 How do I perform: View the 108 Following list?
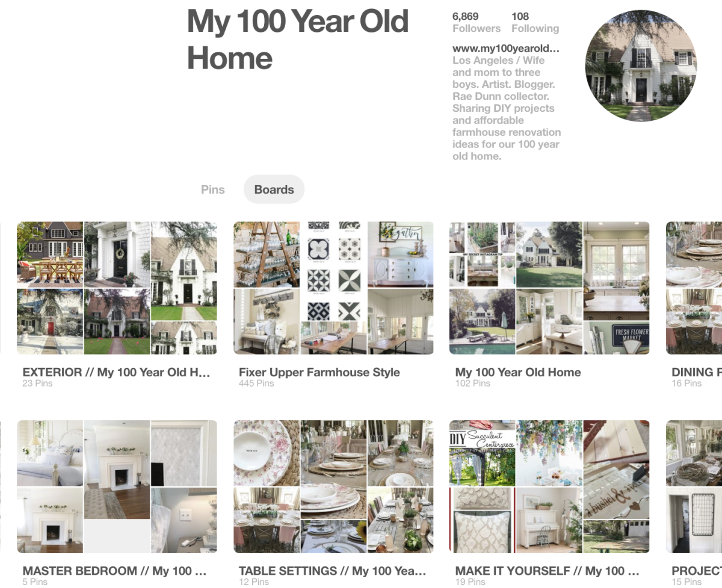(535, 22)
